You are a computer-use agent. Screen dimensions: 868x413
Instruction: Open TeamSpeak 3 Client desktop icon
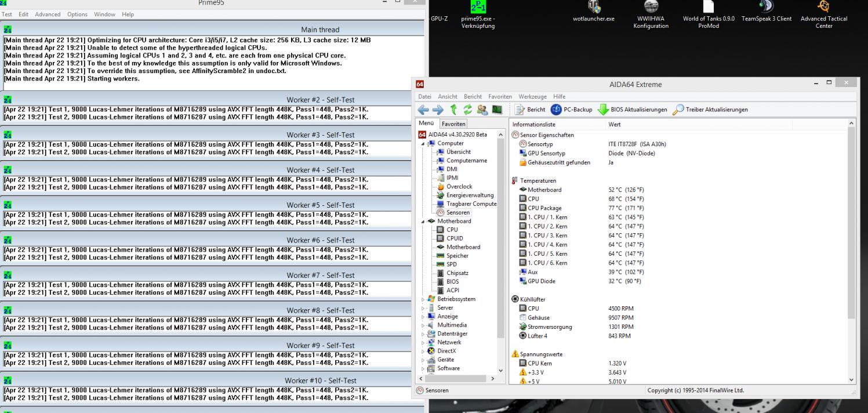click(767, 12)
